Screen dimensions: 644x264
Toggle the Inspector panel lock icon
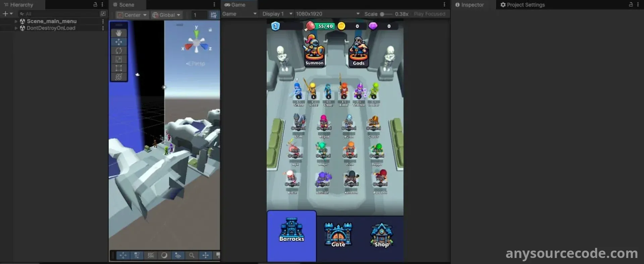(x=631, y=5)
